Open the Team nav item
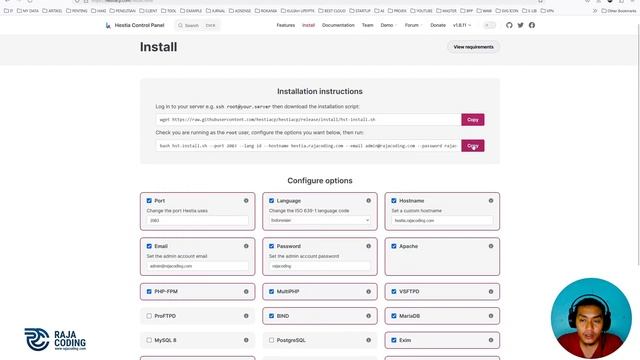This screenshot has width=640, height=360. coord(367,25)
